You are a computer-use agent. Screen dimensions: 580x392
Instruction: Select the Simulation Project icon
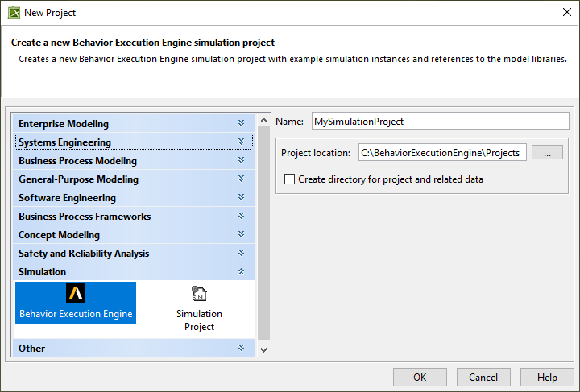[x=199, y=307]
